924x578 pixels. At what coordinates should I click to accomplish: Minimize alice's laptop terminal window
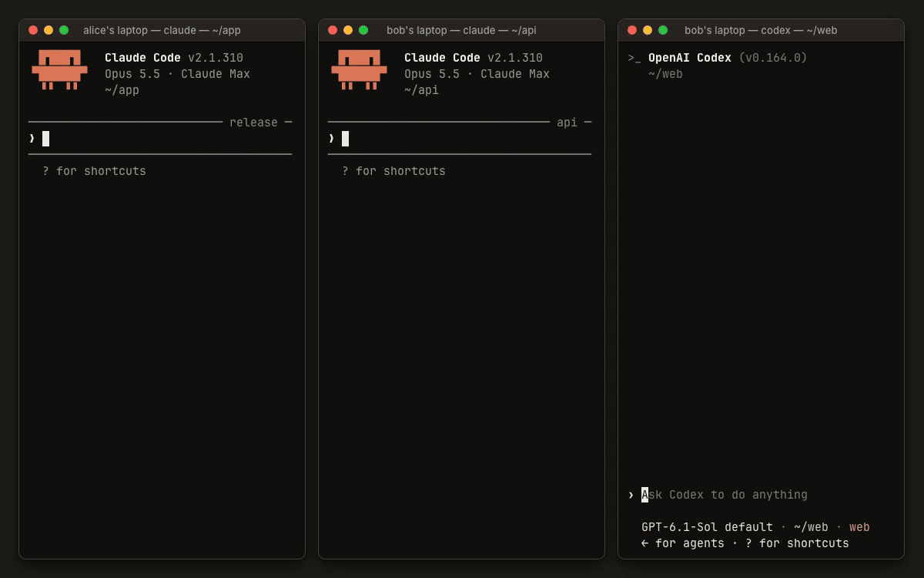(49, 30)
